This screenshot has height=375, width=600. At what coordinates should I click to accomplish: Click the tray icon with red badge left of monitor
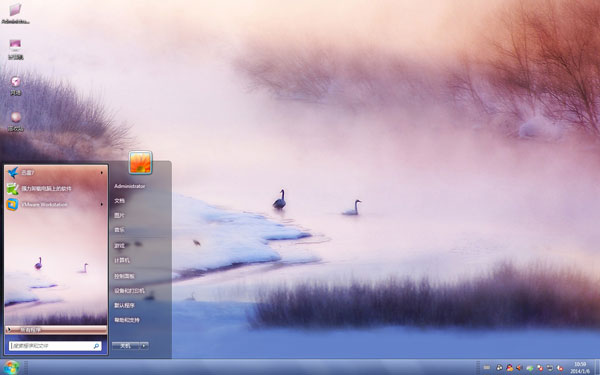(540, 368)
